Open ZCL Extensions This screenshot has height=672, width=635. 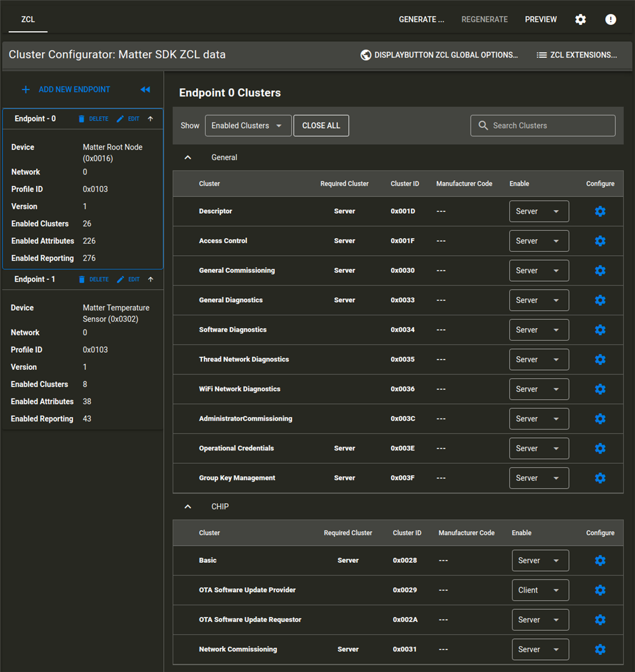click(x=577, y=55)
